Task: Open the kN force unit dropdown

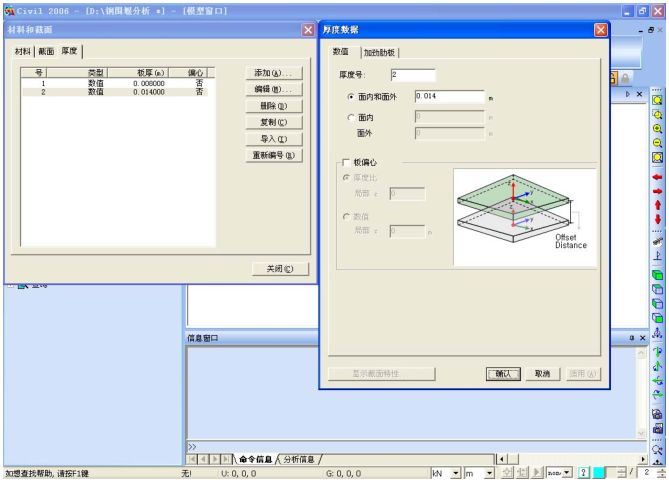Action: pos(456,473)
